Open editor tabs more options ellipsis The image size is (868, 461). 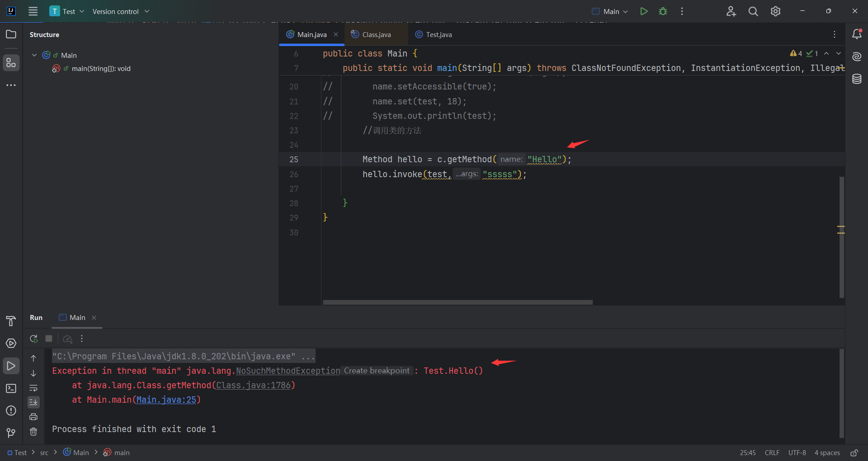(x=835, y=34)
